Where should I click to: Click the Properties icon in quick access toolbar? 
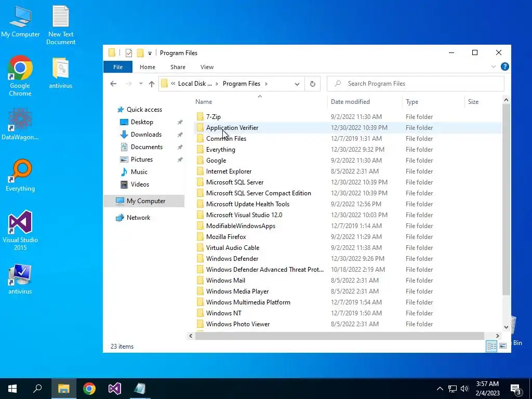[129, 53]
